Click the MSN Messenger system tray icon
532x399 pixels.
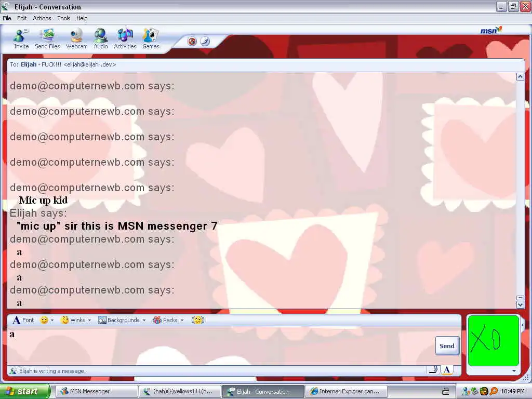click(x=466, y=392)
